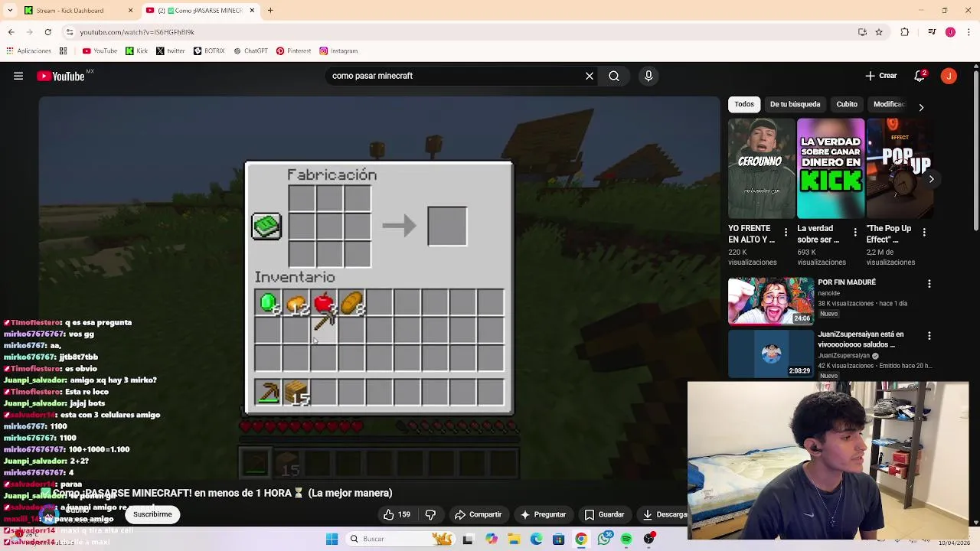Image resolution: width=980 pixels, height=551 pixels.
Task: Open options for YO FRENTE EN ALTO short
Action: [x=786, y=232]
